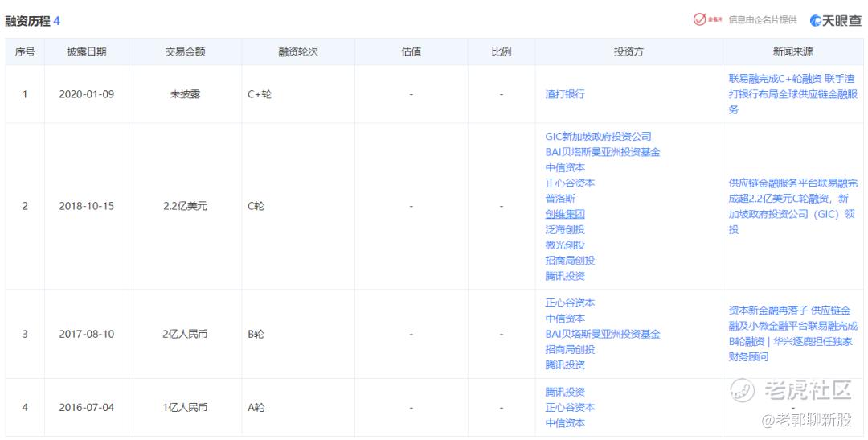Click the count 4 beside 融资历程

[x=56, y=21]
